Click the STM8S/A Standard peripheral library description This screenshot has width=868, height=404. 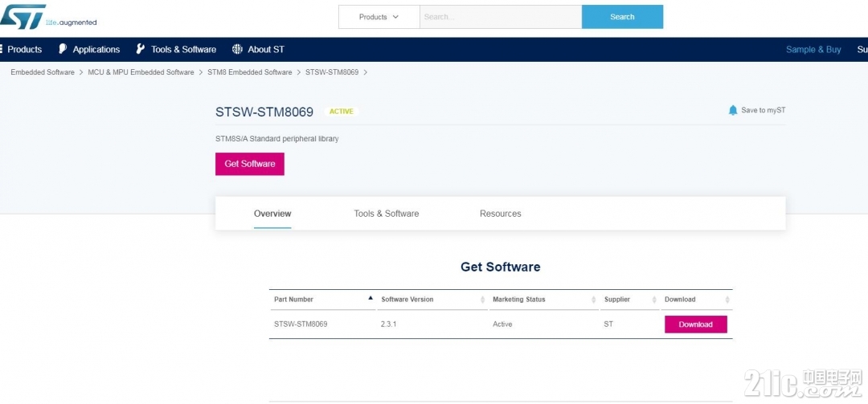pos(276,139)
